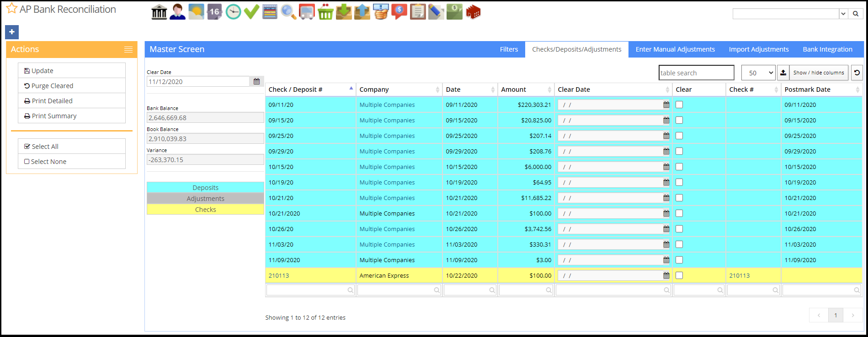The width and height of the screenshot is (868, 337).
Task: Open the Actions panel hamburger menu
Action: [x=128, y=49]
